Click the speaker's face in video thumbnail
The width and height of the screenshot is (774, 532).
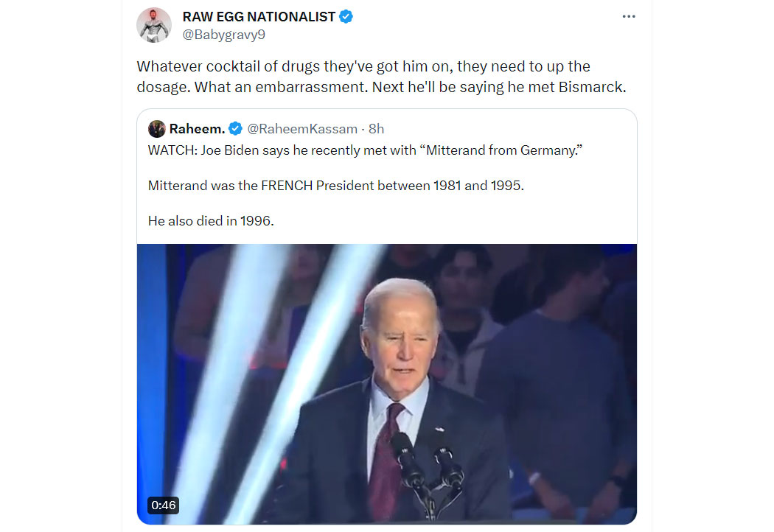pyautogui.click(x=402, y=340)
